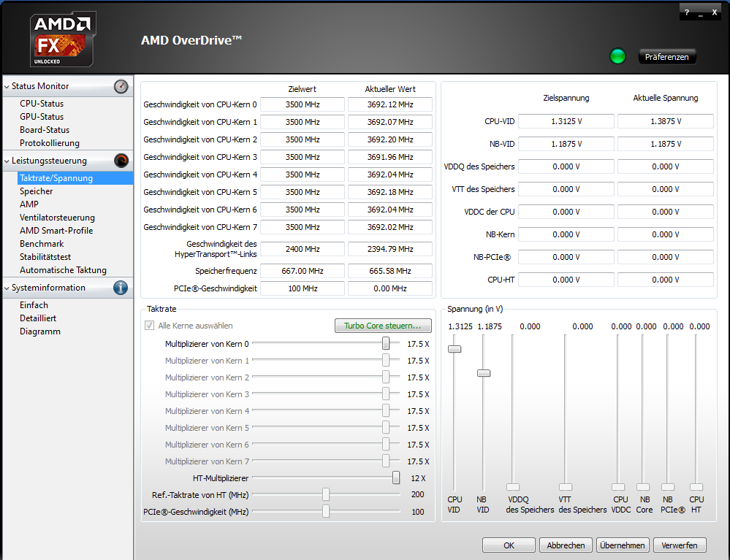Viewport: 730px width, 560px height.
Task: Collapse the Status Monitor section
Action: point(7,86)
